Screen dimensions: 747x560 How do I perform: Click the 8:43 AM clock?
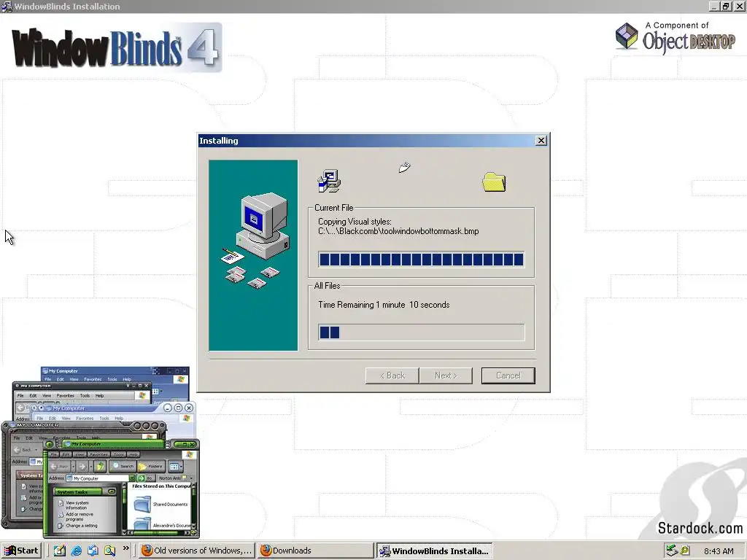tap(719, 551)
